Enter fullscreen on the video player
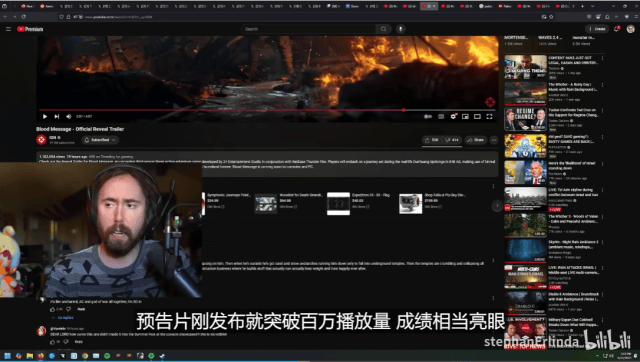 (x=489, y=117)
